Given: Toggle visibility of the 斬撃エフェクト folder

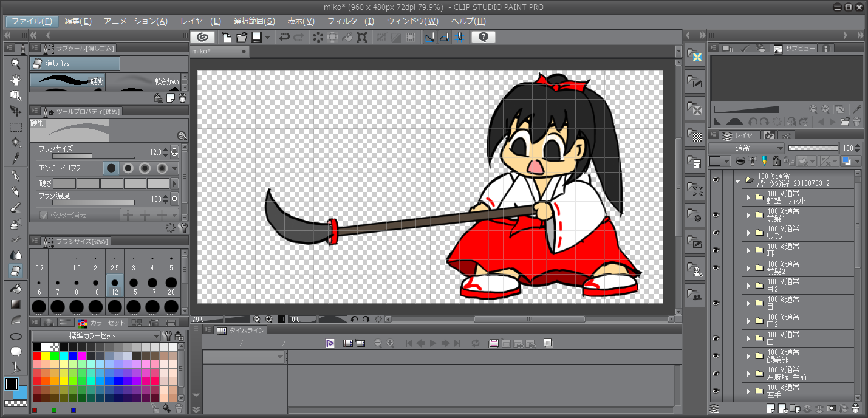Looking at the screenshot, I should tap(716, 197).
